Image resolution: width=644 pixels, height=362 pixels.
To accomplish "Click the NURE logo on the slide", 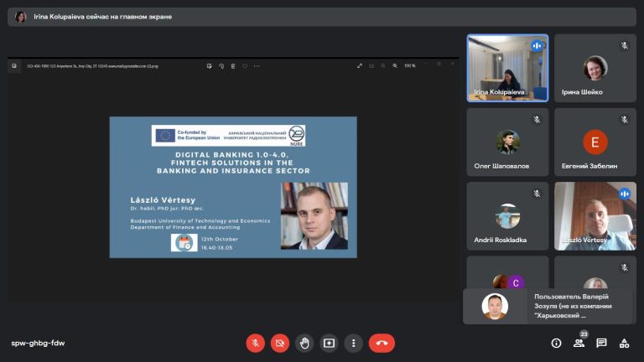I will click(x=297, y=136).
